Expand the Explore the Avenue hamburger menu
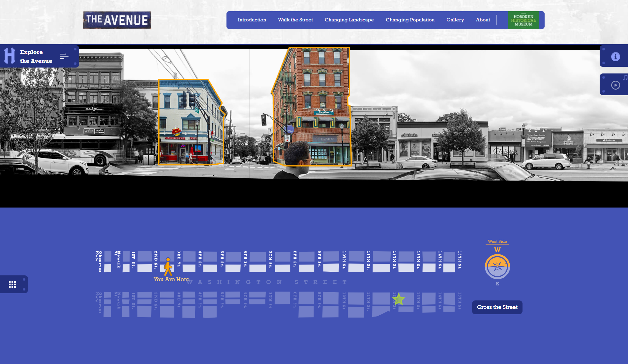 [64, 56]
